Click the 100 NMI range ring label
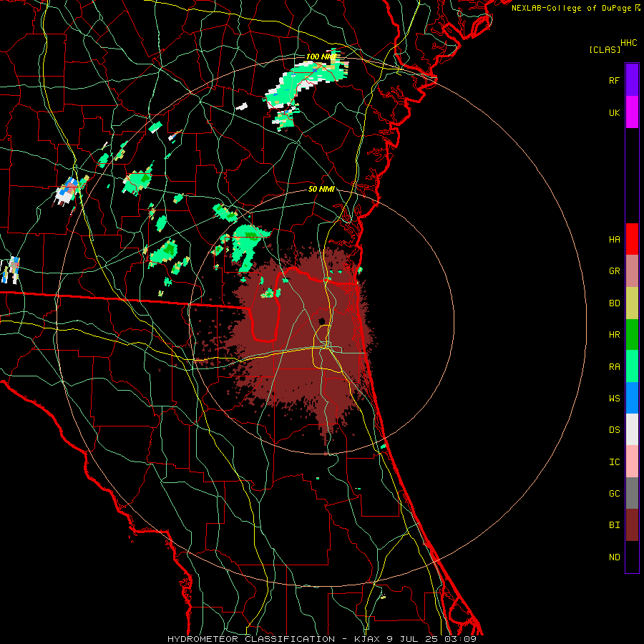The height and width of the screenshot is (644, 644). click(321, 57)
